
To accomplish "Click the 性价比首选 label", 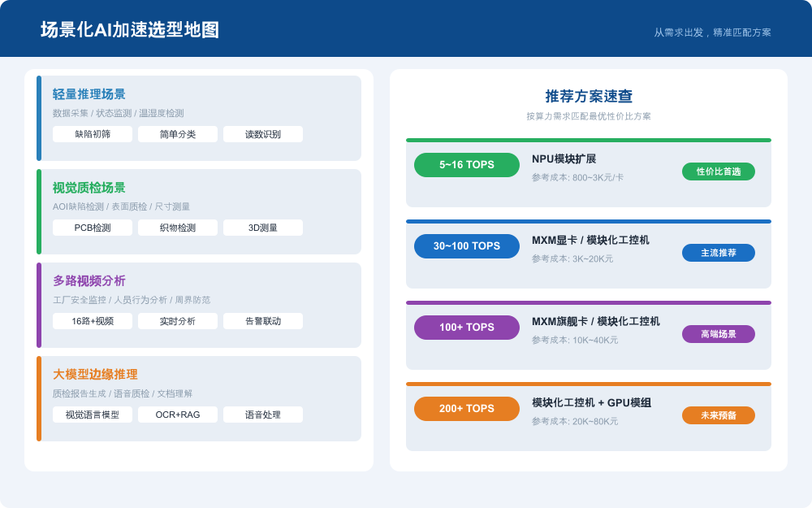I will [x=718, y=172].
